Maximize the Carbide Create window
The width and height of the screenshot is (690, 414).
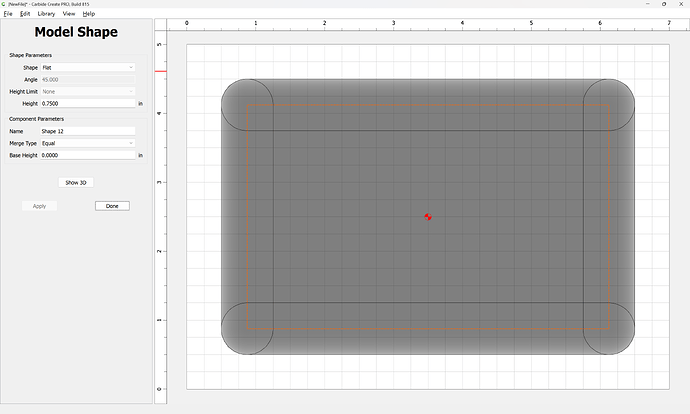click(x=664, y=4)
